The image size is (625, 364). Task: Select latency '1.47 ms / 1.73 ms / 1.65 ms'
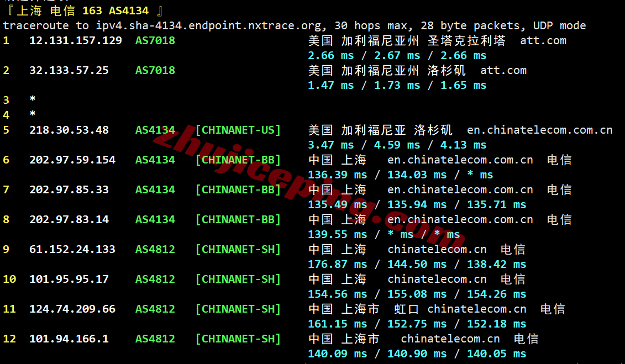coord(397,86)
